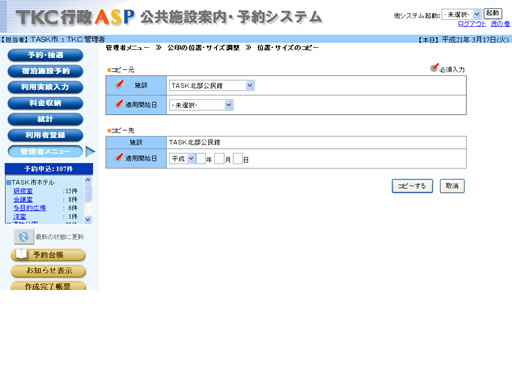Click the 予約申込:107件 header
This screenshot has width=512, height=384.
point(49,169)
